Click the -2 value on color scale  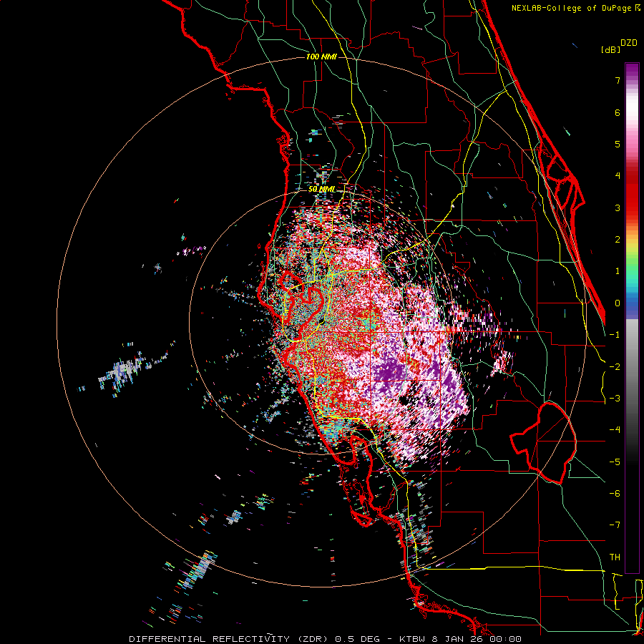pyautogui.click(x=615, y=367)
